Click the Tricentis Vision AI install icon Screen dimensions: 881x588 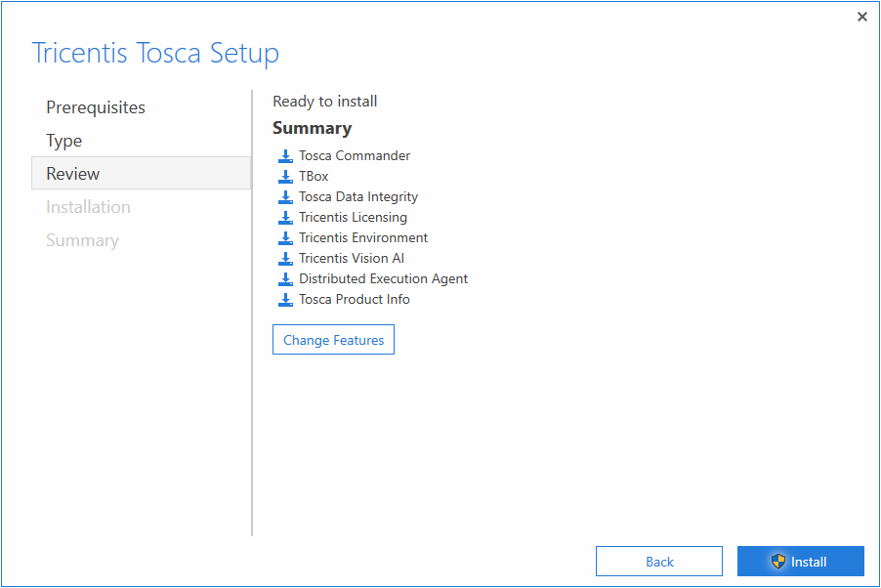click(285, 258)
